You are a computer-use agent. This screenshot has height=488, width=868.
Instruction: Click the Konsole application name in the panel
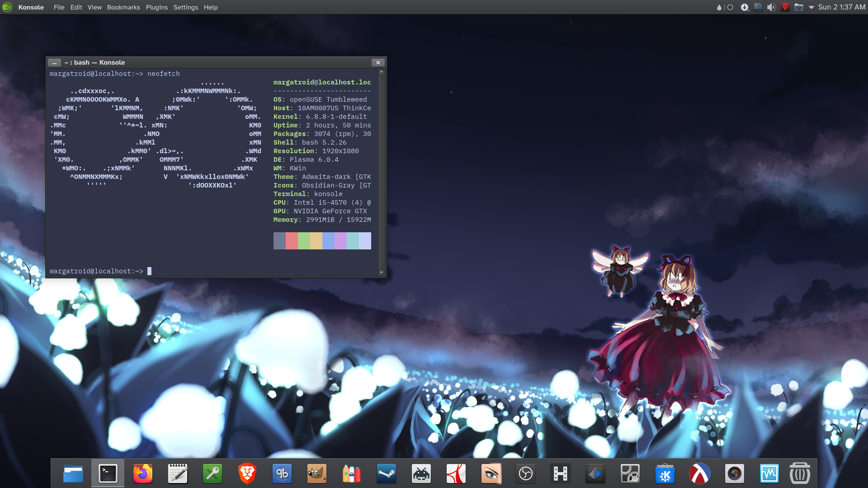point(31,7)
